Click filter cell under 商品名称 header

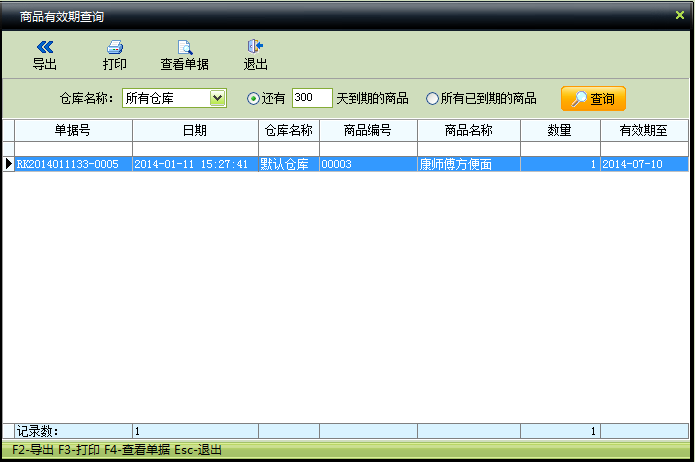pos(469,149)
